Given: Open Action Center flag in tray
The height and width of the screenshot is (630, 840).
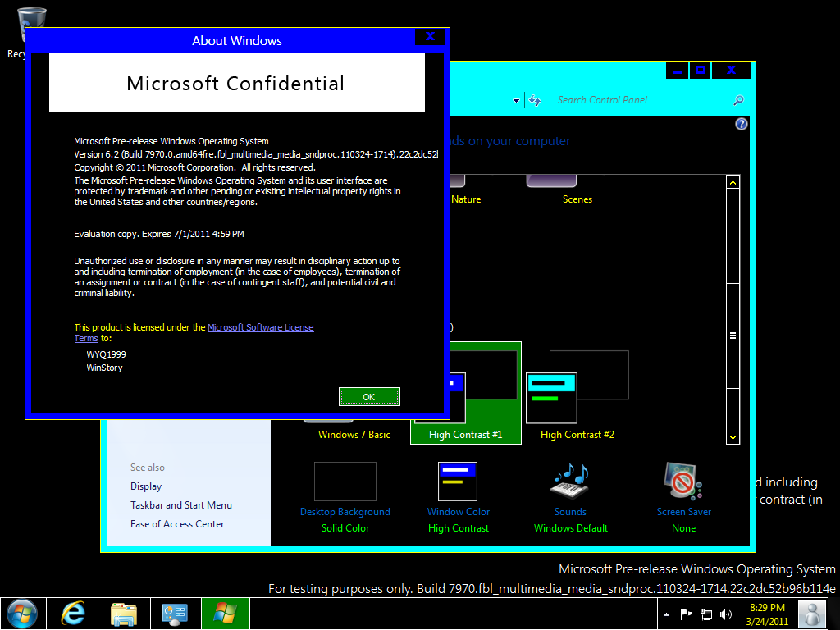Looking at the screenshot, I should click(x=687, y=614).
